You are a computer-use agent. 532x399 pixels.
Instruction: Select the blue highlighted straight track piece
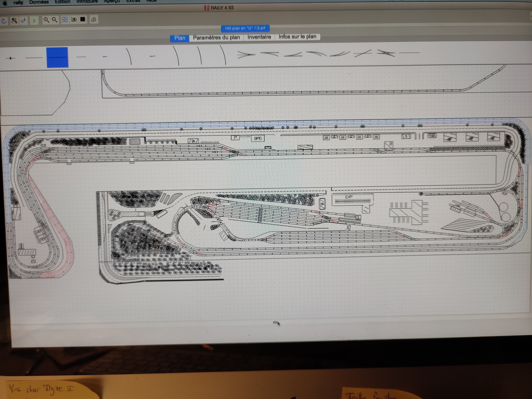click(x=57, y=57)
